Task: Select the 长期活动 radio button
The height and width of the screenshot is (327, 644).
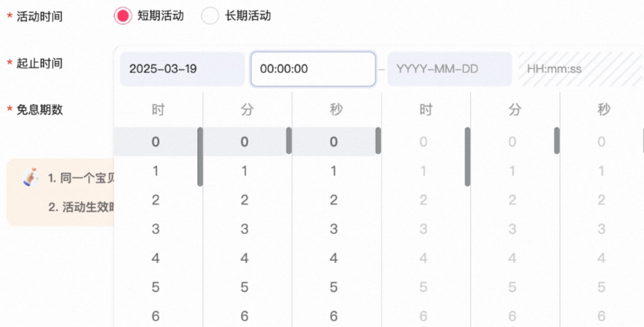Action: 210,16
